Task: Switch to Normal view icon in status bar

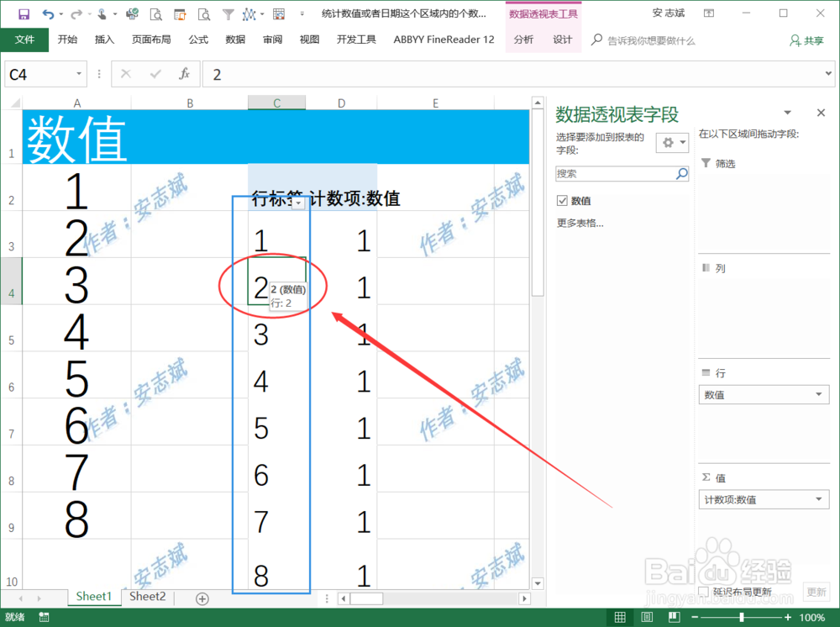Action: [x=620, y=618]
